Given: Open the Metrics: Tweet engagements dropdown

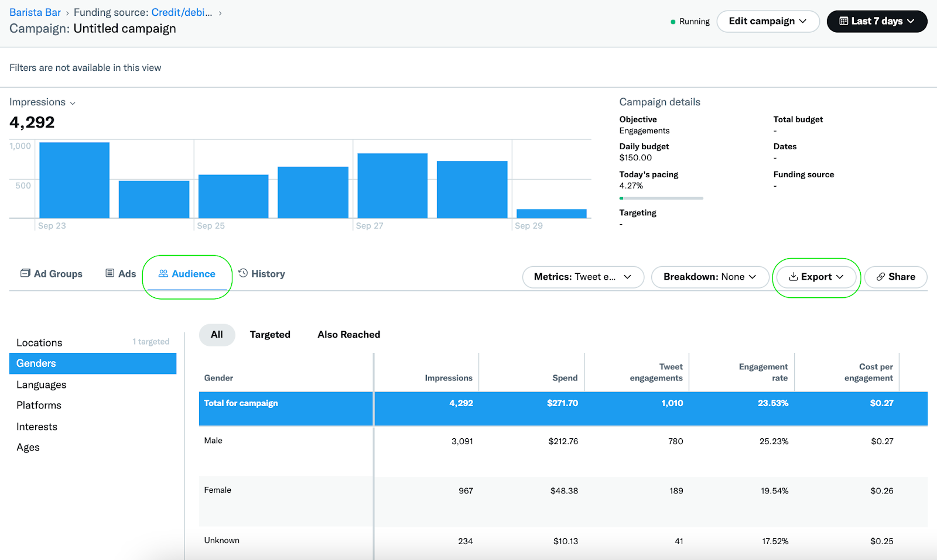Looking at the screenshot, I should [x=583, y=277].
